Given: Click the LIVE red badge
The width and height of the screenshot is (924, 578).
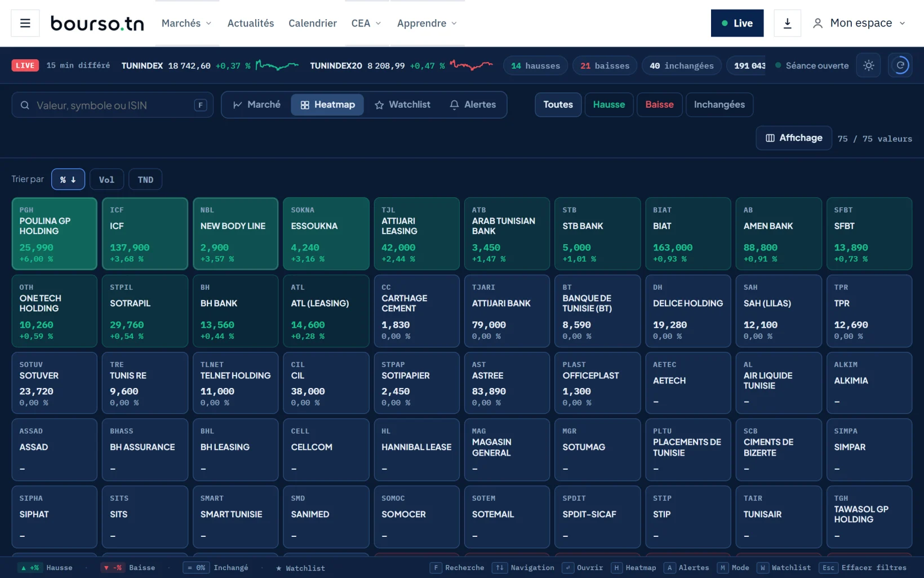Looking at the screenshot, I should tap(25, 65).
